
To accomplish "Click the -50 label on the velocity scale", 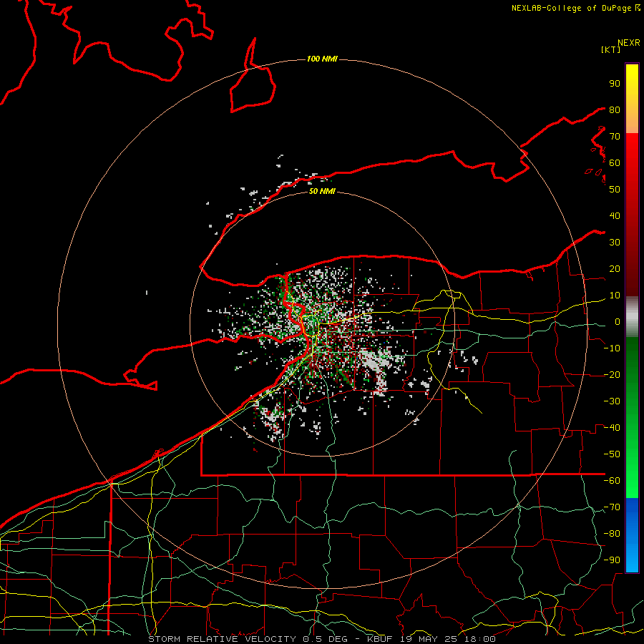I will 612,454.
